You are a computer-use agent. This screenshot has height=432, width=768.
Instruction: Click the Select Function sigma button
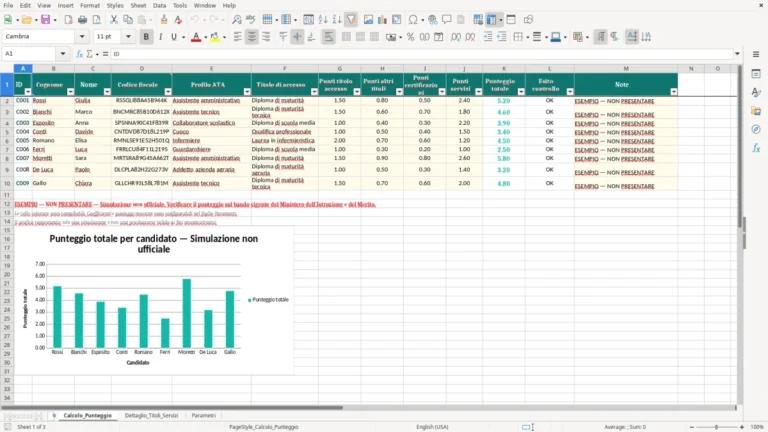coord(90,54)
